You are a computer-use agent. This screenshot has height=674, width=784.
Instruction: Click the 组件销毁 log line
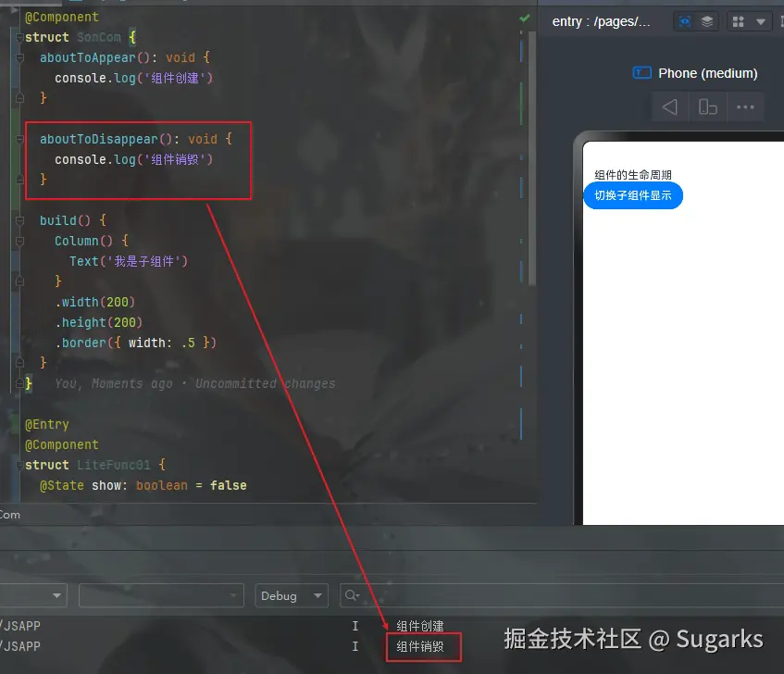[420, 646]
